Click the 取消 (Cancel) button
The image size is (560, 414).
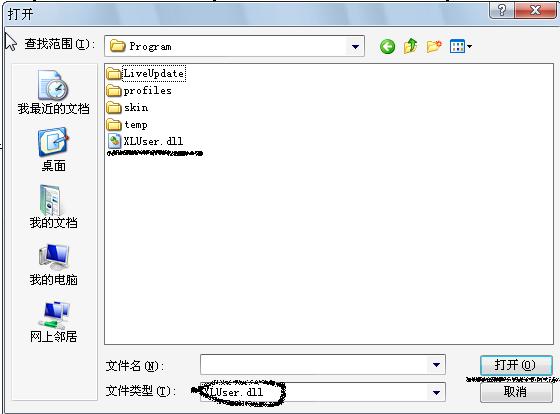coord(516,393)
